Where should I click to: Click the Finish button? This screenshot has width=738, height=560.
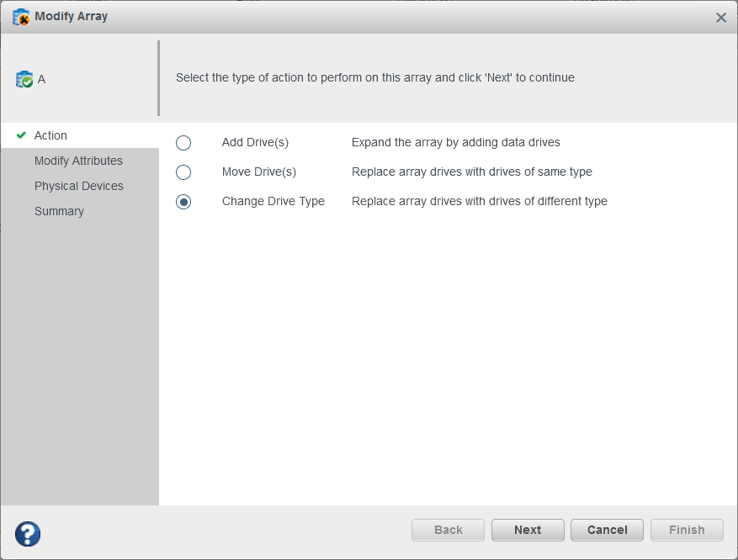686,530
